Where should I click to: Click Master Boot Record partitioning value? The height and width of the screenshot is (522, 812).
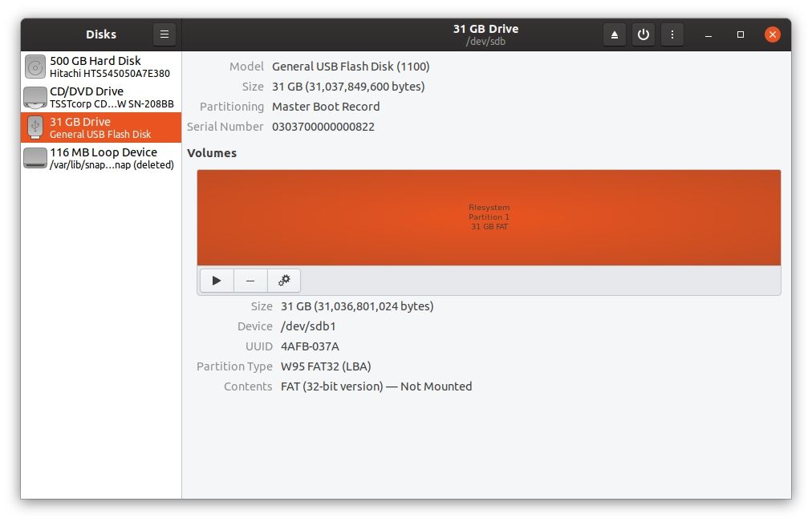tap(326, 107)
